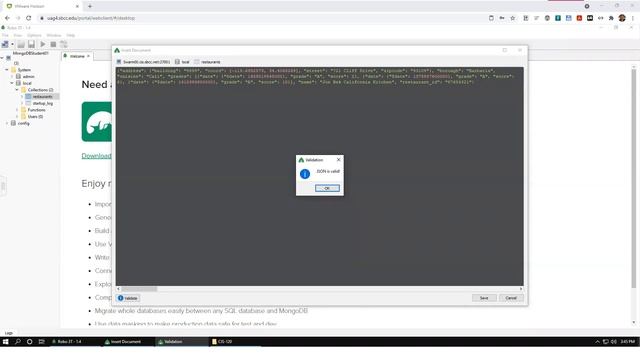Click the save toolbar icon in Robo 3T
The image size is (640, 360).
(x=31, y=44)
